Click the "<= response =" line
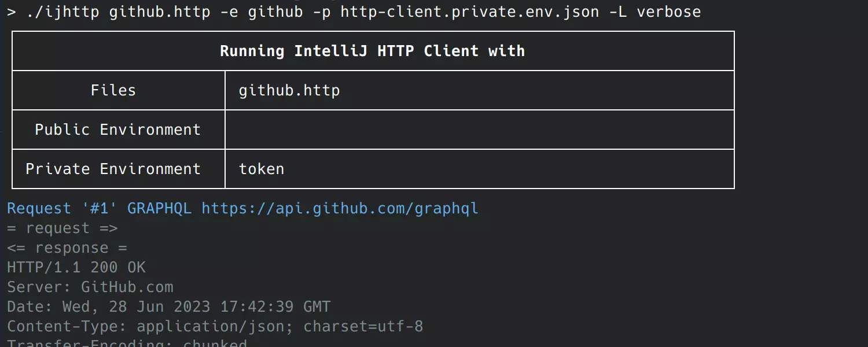Image resolution: width=868 pixels, height=347 pixels. pyautogui.click(x=67, y=248)
